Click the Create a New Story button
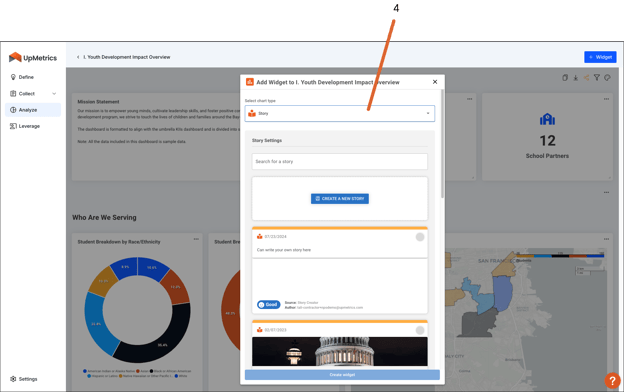Screen dimensions: 624x392 pyautogui.click(x=339, y=199)
